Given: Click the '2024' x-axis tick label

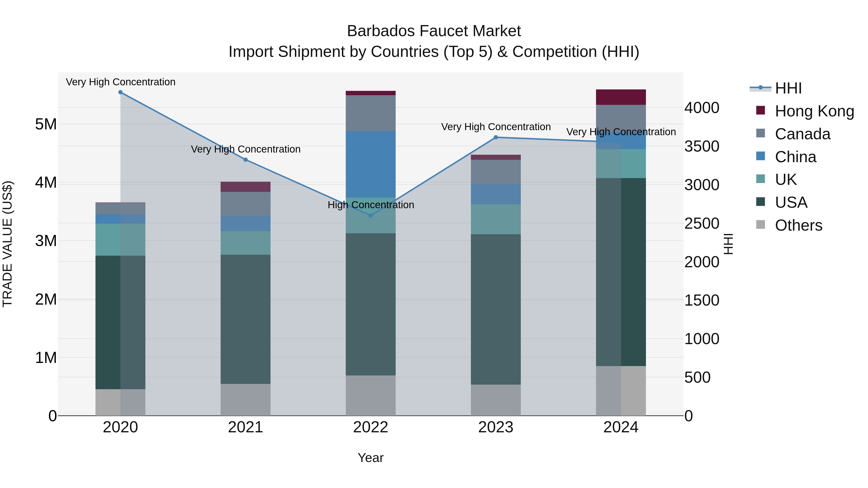Looking at the screenshot, I should [x=621, y=427].
